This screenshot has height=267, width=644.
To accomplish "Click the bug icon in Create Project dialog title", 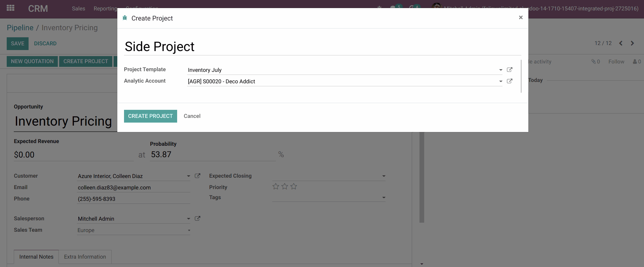I will (125, 18).
